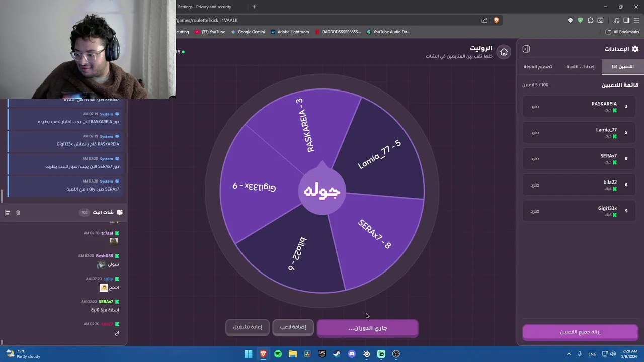Open File Explorer from the taskbar
Viewport: 644px width, 362px height.
coord(292,354)
